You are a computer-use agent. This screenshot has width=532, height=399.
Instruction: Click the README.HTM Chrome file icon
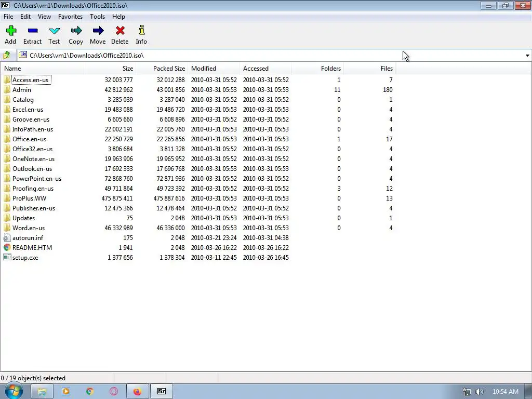(x=7, y=248)
